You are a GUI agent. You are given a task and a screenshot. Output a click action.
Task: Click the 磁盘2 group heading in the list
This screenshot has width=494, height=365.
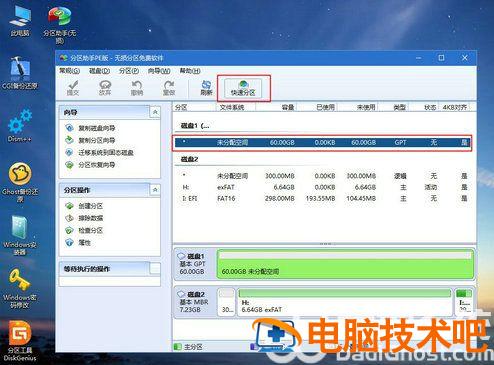pos(189,159)
